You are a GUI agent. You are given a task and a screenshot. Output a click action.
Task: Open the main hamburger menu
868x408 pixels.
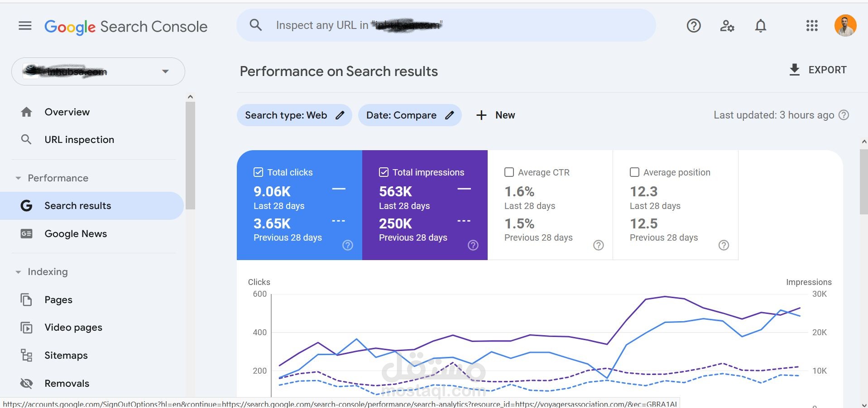[25, 26]
